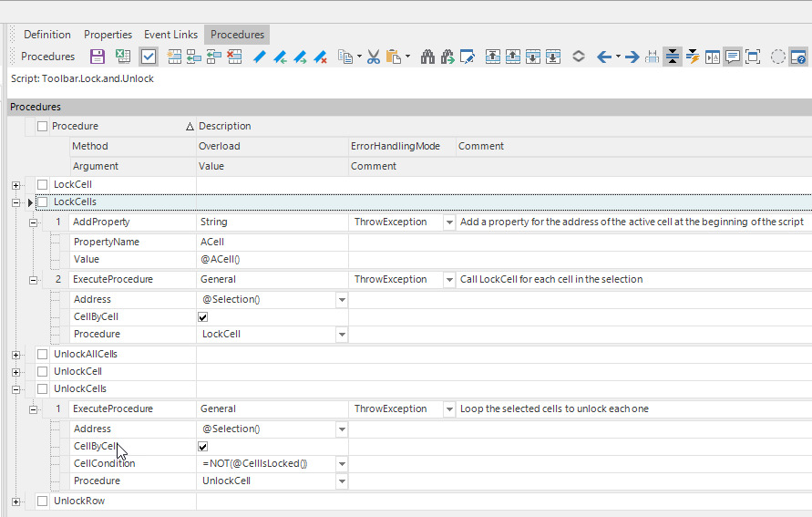Click the move down icon
This screenshot has height=517, width=812.
coord(533,57)
